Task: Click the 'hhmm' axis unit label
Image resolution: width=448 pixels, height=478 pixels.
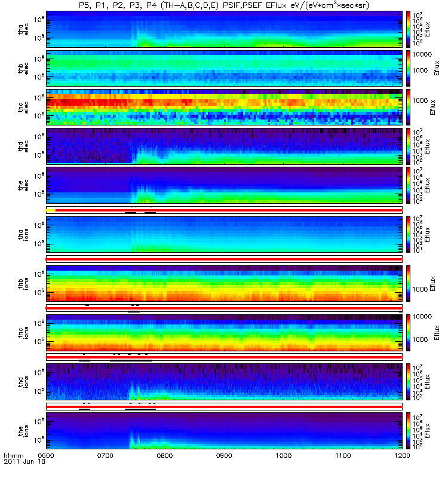Action: 13,455
